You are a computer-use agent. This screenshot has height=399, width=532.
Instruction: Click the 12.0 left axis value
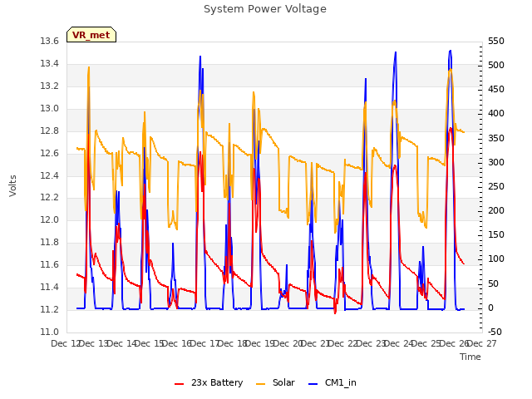point(50,219)
